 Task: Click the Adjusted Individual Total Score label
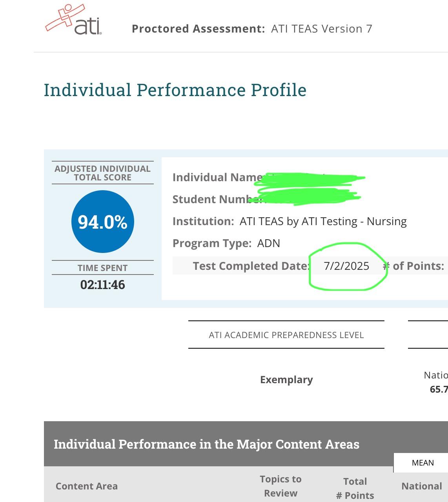102,173
